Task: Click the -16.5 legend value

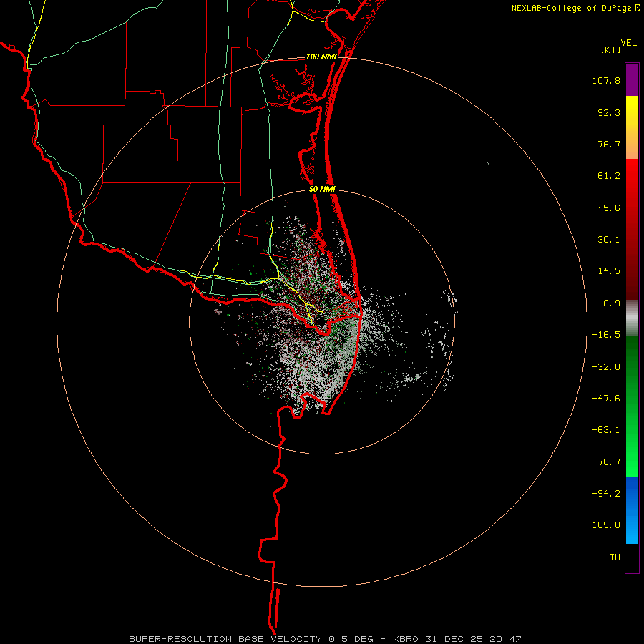Action: point(606,335)
